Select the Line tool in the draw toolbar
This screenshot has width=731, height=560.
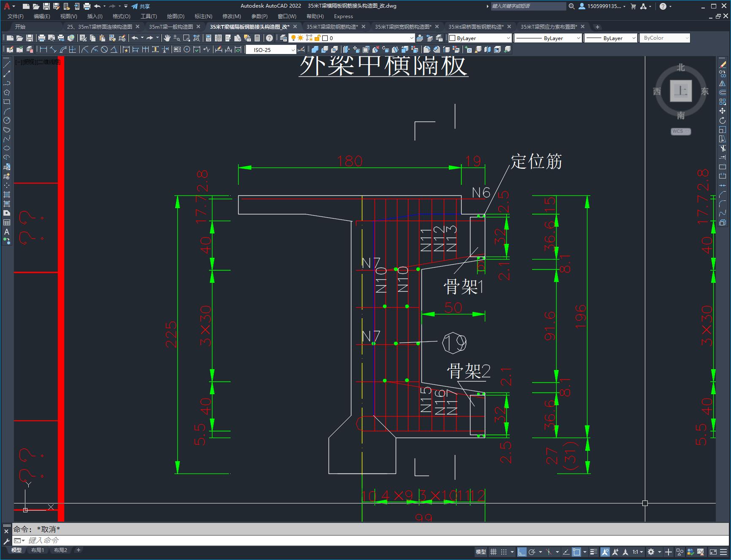click(7, 65)
